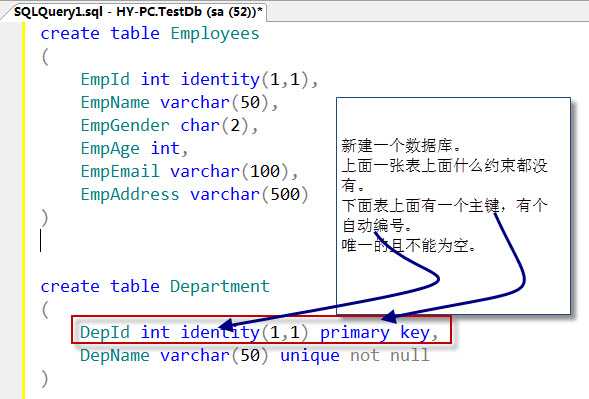Screen dimensions: 589x399
Task: Click the note text '新建一个数据库。'
Action: point(401,146)
